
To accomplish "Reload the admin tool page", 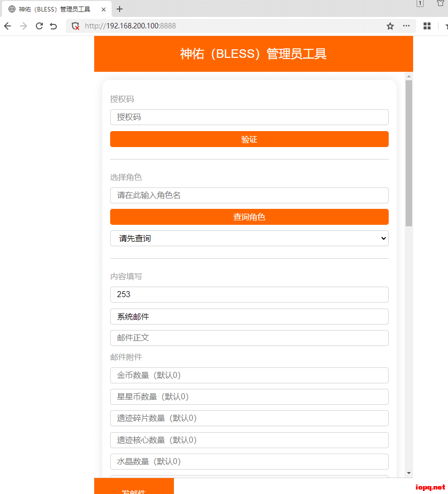I will pyautogui.click(x=39, y=25).
